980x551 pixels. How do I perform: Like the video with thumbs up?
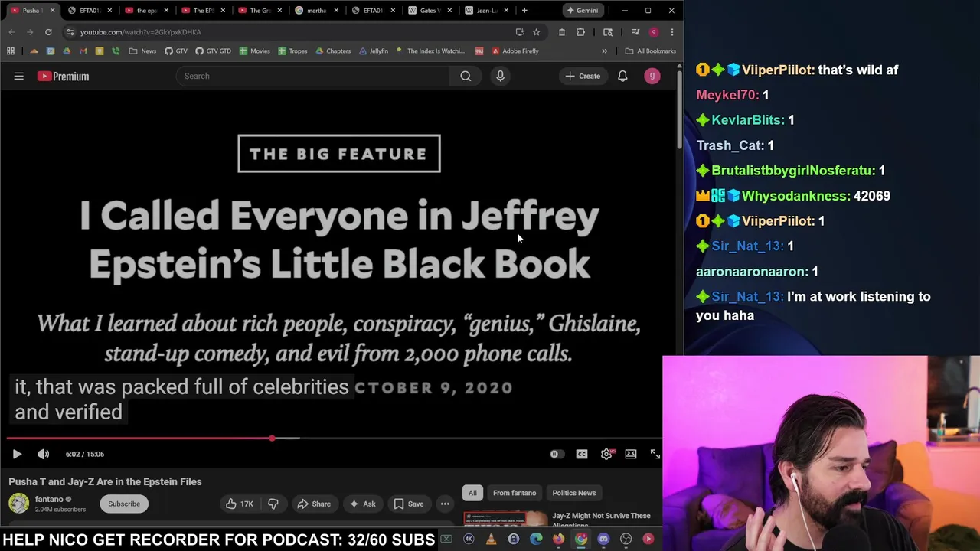(x=238, y=504)
